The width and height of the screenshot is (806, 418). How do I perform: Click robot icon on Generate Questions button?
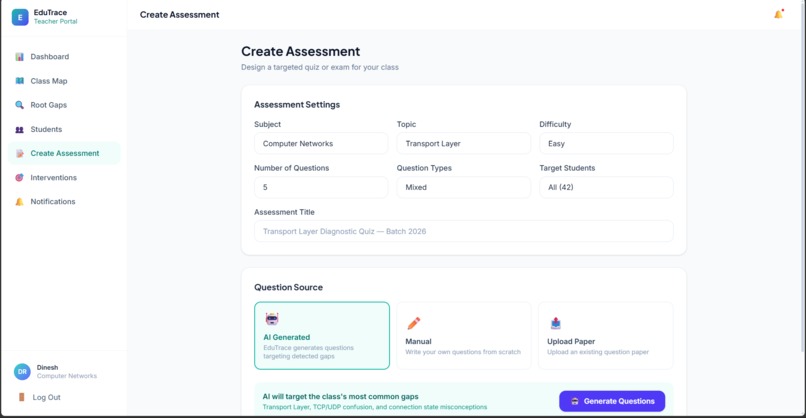[x=575, y=401]
